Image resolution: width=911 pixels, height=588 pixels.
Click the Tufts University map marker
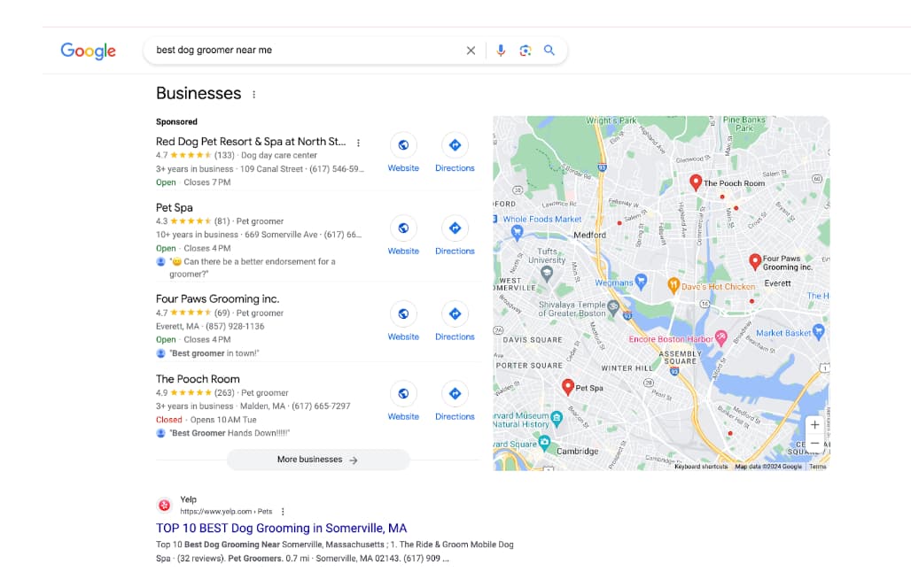[x=547, y=274]
